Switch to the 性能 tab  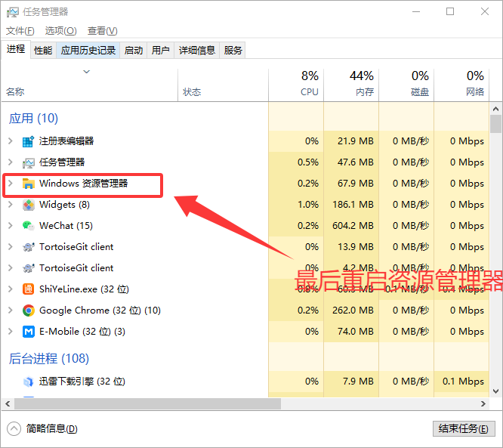(x=43, y=51)
